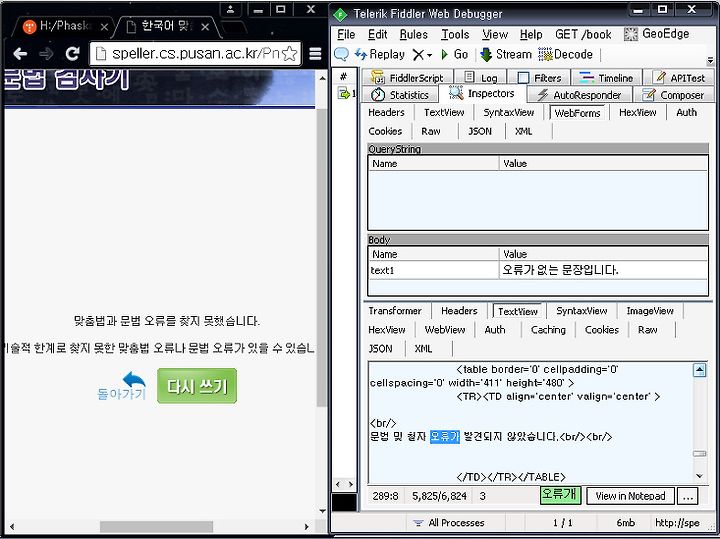Switch to the H:/Phask Chrome tab
The image size is (720, 539).
[64, 26]
